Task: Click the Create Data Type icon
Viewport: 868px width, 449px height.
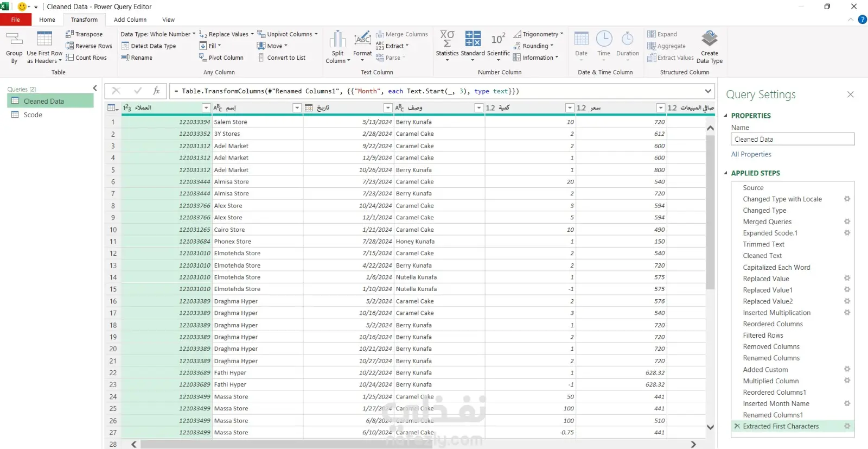Action: tap(709, 39)
